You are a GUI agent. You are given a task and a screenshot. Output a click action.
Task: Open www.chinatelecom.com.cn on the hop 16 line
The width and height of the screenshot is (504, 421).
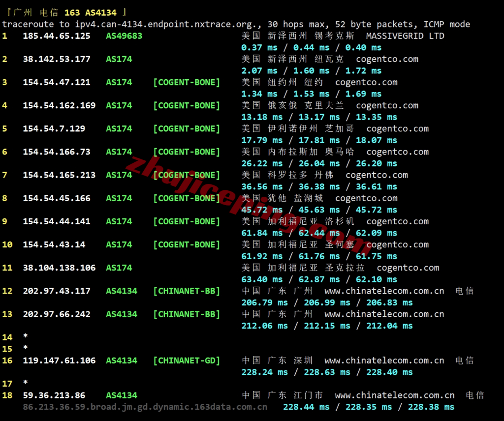click(384, 361)
